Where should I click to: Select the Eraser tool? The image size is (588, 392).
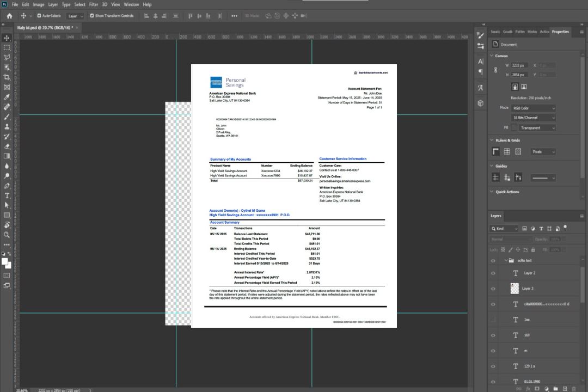click(7, 146)
